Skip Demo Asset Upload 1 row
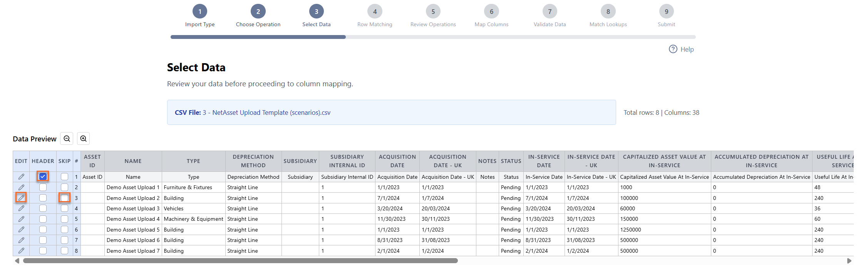Viewport: 868px width, 272px height. (64, 187)
